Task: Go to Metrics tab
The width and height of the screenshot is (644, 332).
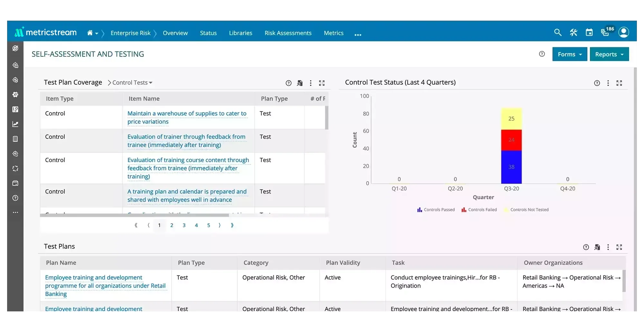Action: point(334,33)
